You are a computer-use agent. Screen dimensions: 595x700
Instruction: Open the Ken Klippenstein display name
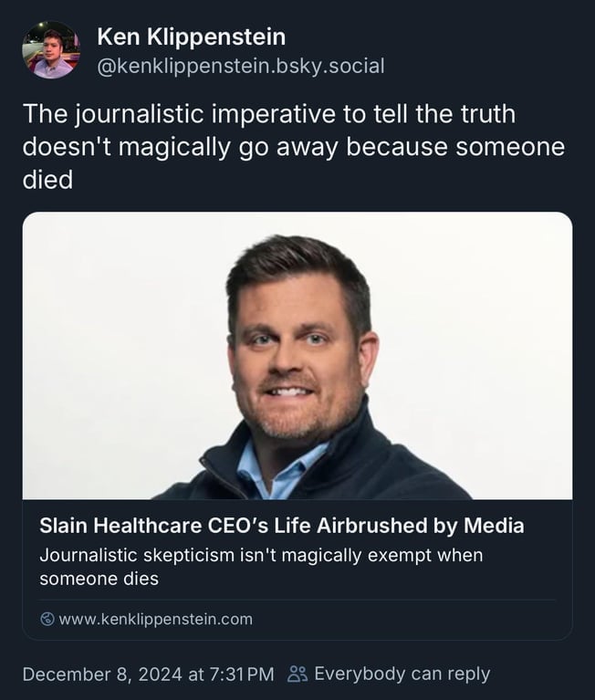pyautogui.click(x=191, y=37)
